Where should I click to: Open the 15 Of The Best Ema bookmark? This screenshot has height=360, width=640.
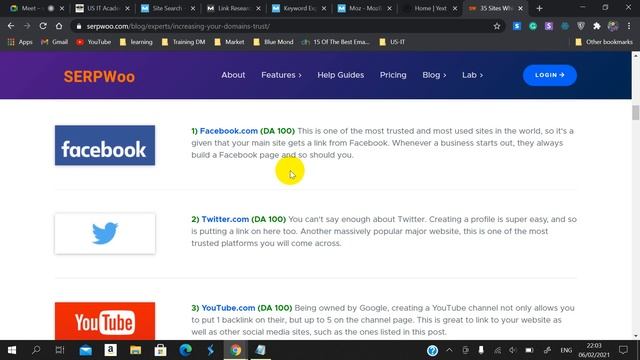click(336, 42)
